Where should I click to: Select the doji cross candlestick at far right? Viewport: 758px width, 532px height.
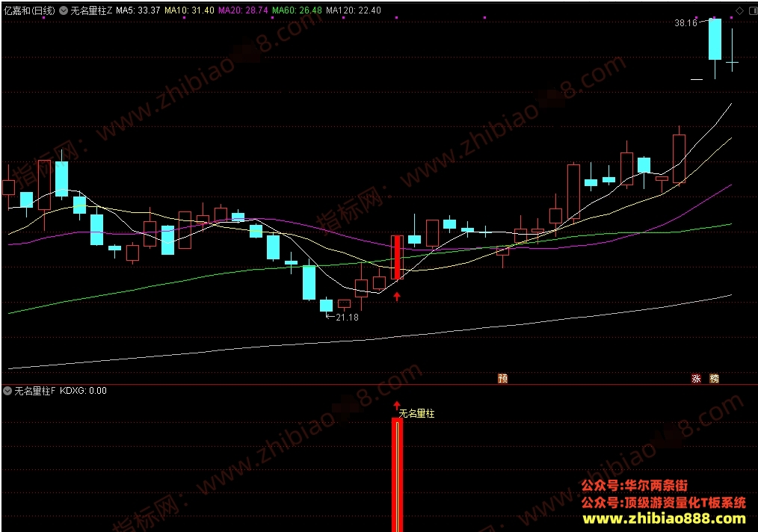[x=733, y=62]
